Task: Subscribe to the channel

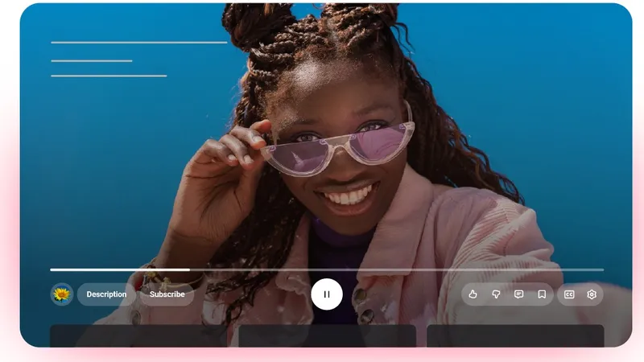Action: [167, 294]
